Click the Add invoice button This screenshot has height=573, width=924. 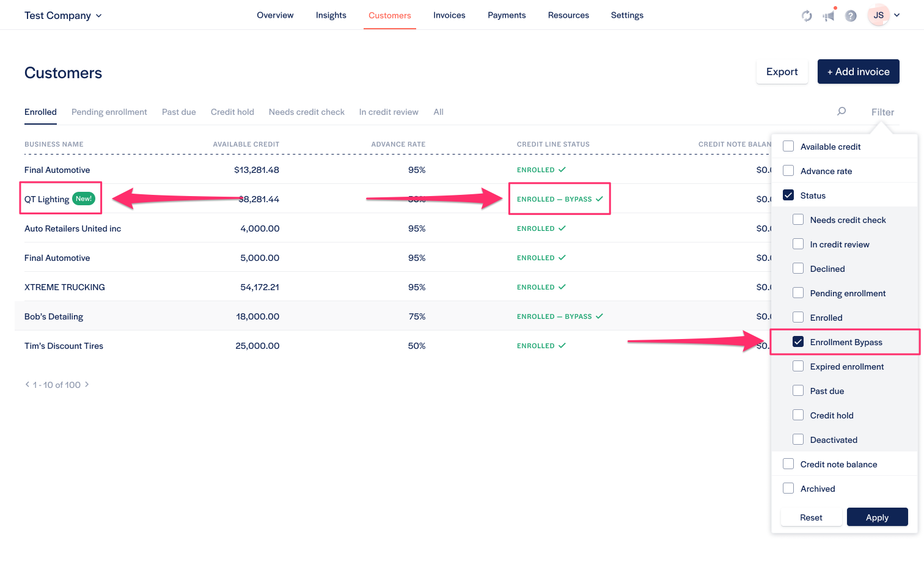tap(858, 71)
